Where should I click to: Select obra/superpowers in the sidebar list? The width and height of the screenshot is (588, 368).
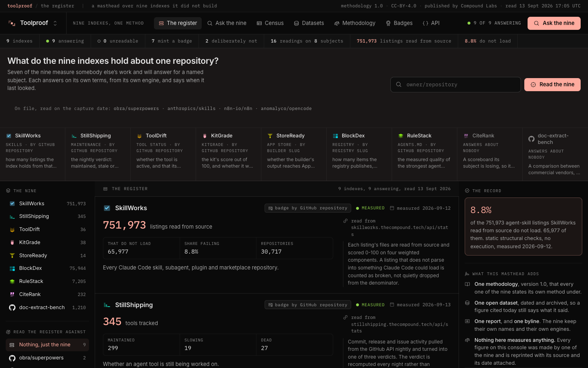point(47,358)
